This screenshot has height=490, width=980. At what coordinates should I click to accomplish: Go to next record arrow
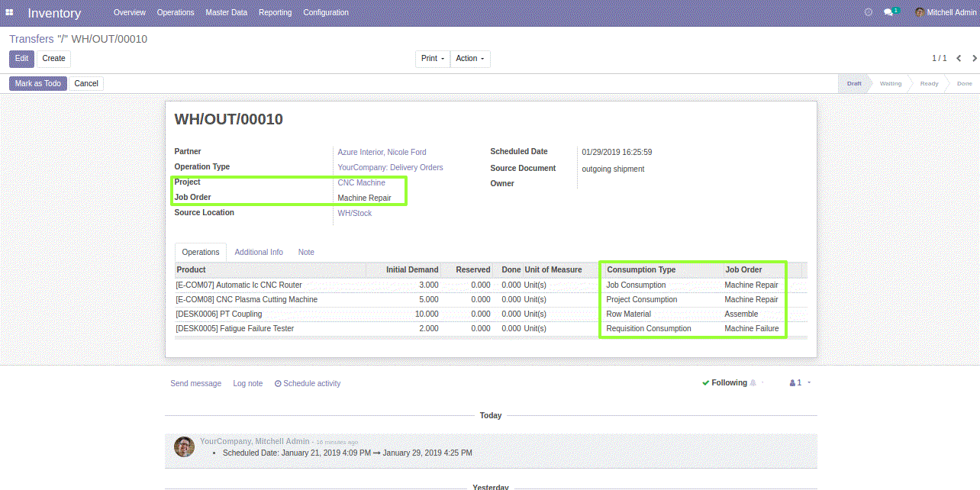pyautogui.click(x=973, y=58)
